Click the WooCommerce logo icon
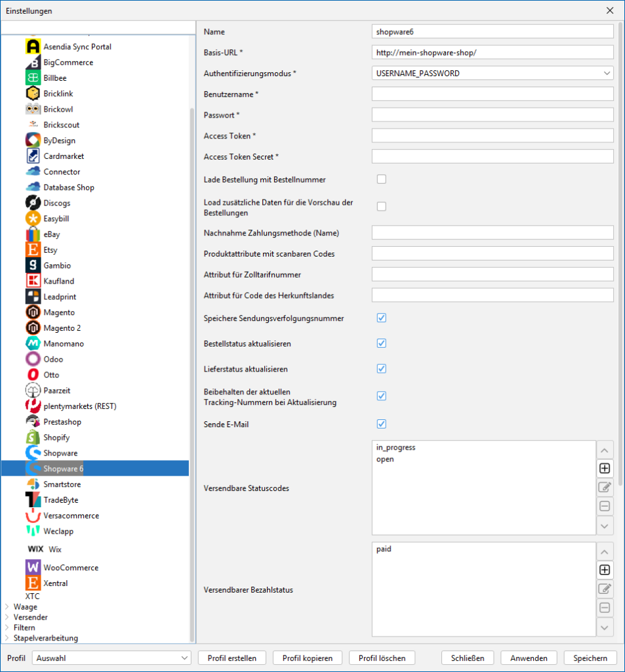 pos(33,567)
